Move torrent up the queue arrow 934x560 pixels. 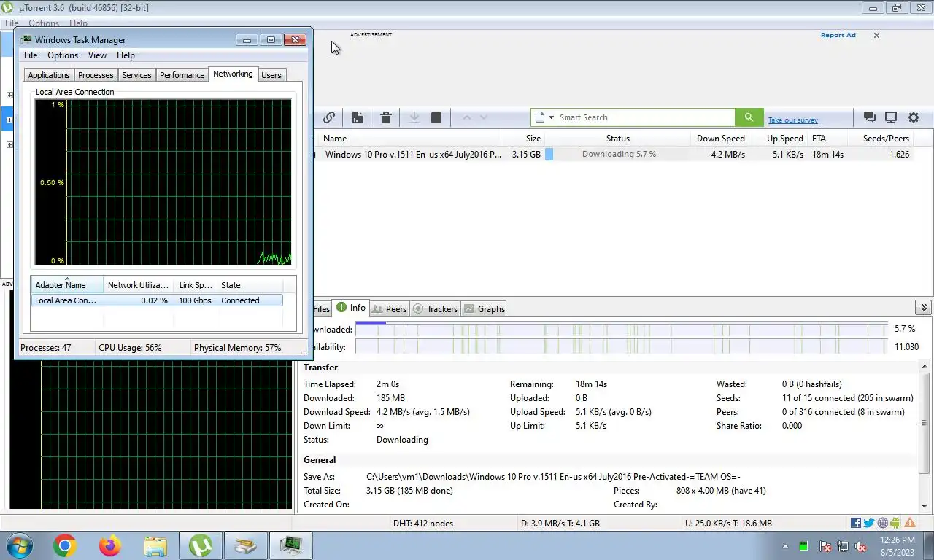[x=466, y=117]
